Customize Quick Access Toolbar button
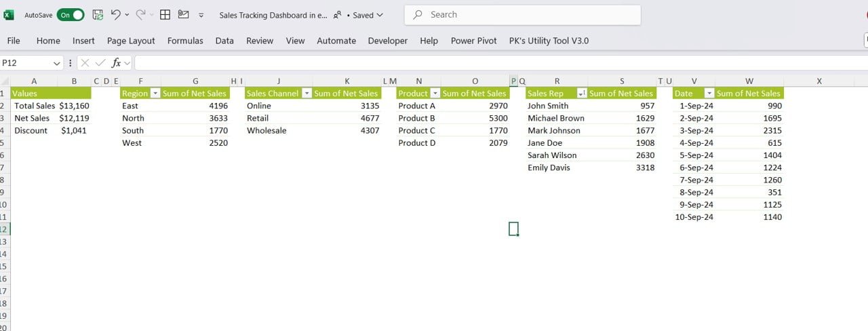The image size is (868, 331). pyautogui.click(x=201, y=15)
